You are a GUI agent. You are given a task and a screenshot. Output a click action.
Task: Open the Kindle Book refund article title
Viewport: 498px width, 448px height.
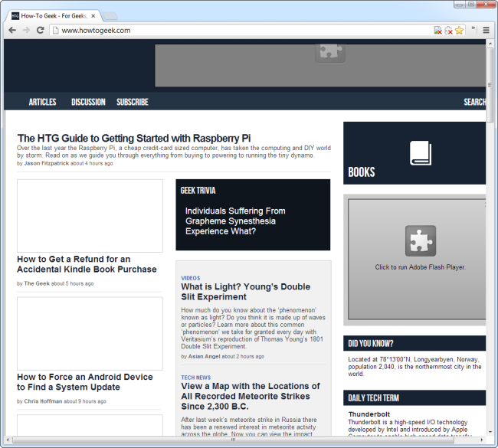[x=87, y=264]
